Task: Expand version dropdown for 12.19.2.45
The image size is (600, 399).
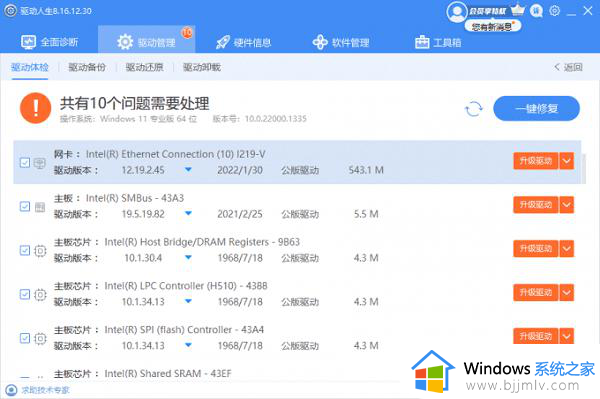Action: 188,169
